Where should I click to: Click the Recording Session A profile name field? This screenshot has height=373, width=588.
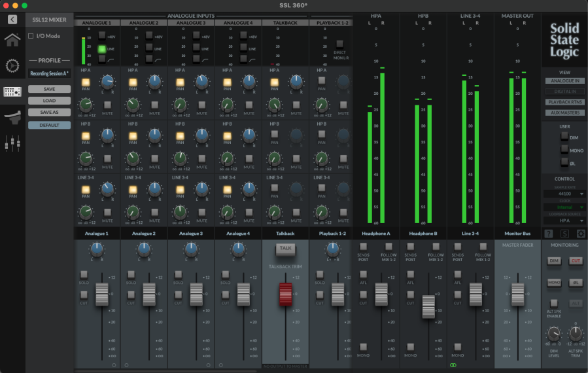click(x=49, y=73)
